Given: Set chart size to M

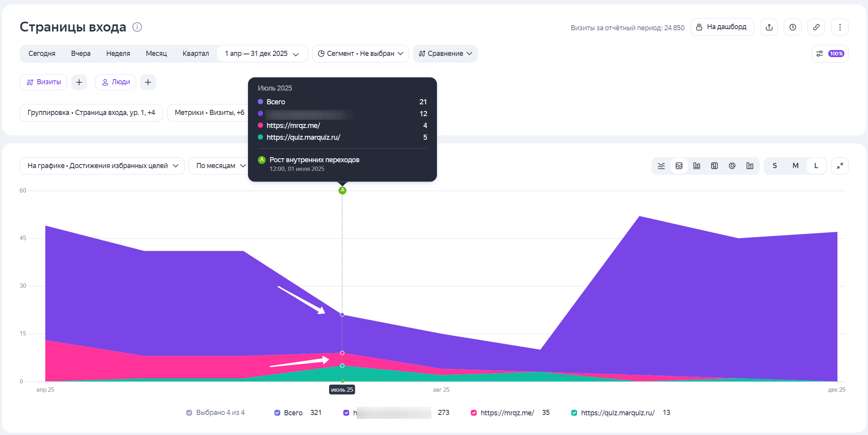Looking at the screenshot, I should pos(796,166).
